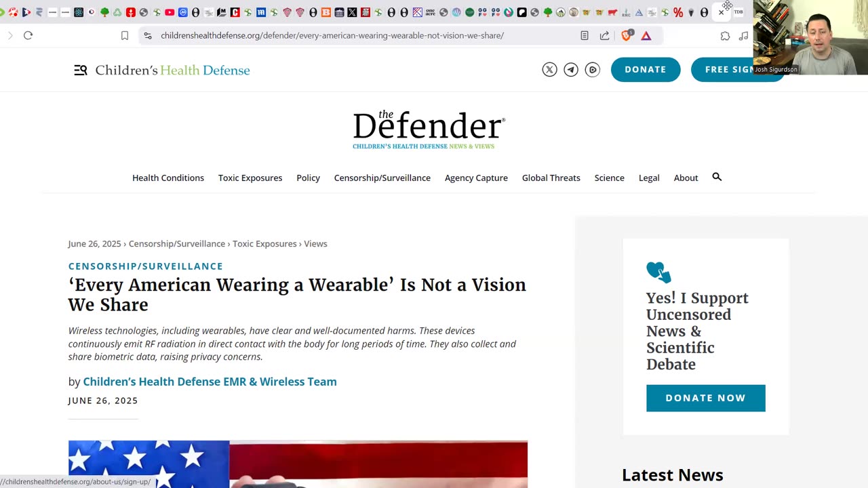This screenshot has width=868, height=488.
Task: Enable reader mode via the page icon
Action: click(x=585, y=35)
